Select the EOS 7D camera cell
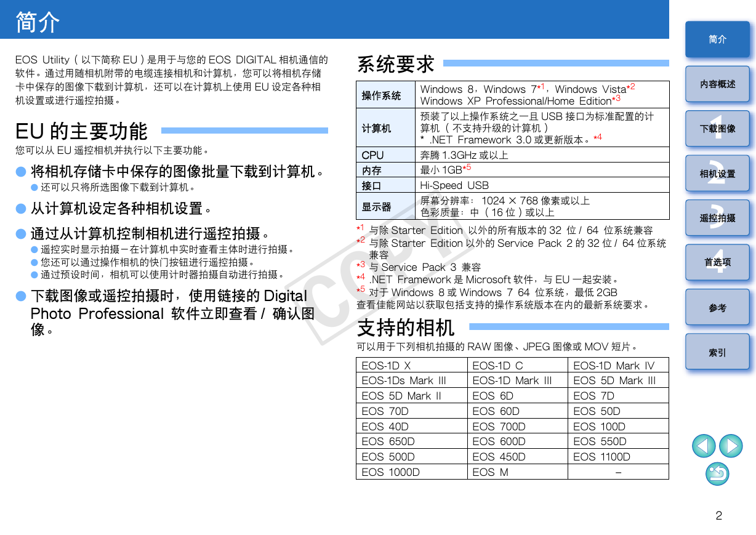The image size is (756, 535). (x=618, y=396)
